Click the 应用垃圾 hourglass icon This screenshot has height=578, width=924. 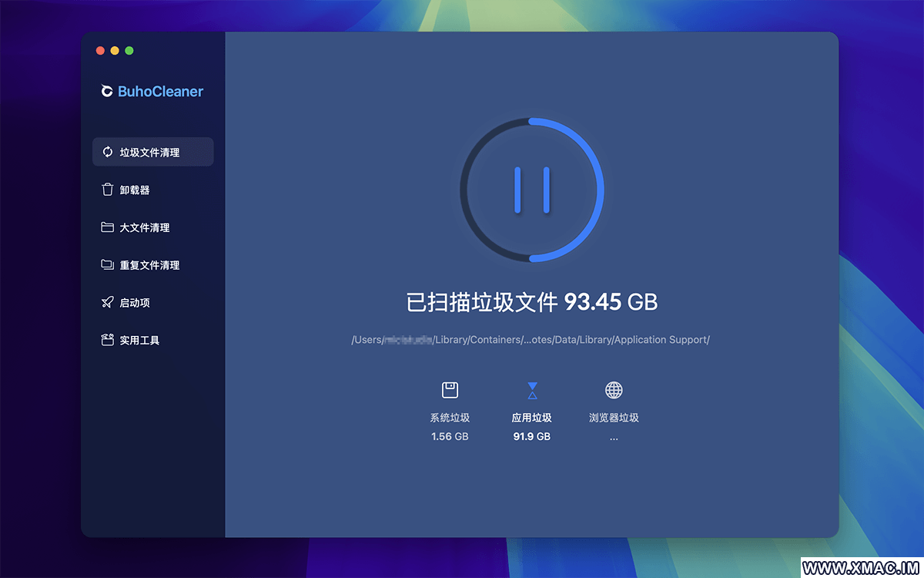(x=532, y=390)
